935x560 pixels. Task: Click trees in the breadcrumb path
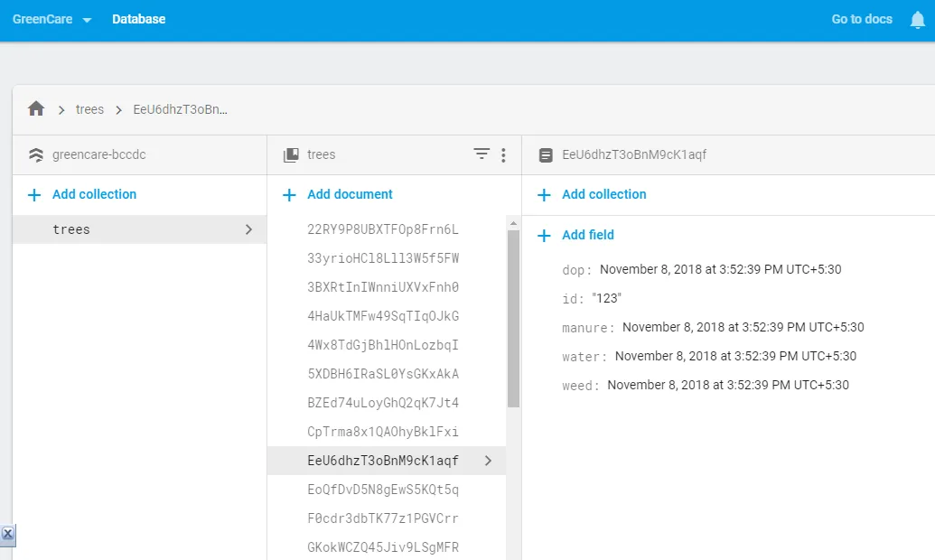[89, 109]
